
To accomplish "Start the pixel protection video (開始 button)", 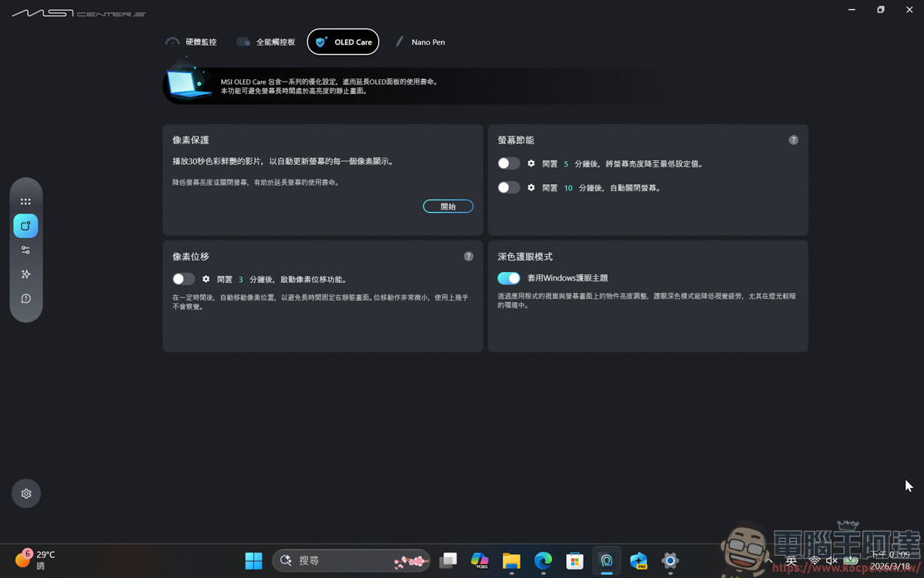I will pyautogui.click(x=448, y=206).
